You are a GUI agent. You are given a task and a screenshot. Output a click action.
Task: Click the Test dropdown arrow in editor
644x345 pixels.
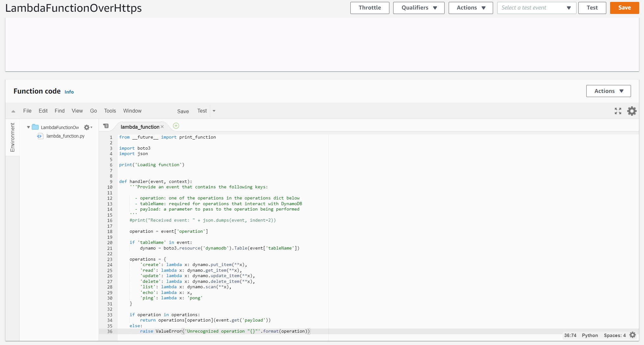tap(214, 111)
